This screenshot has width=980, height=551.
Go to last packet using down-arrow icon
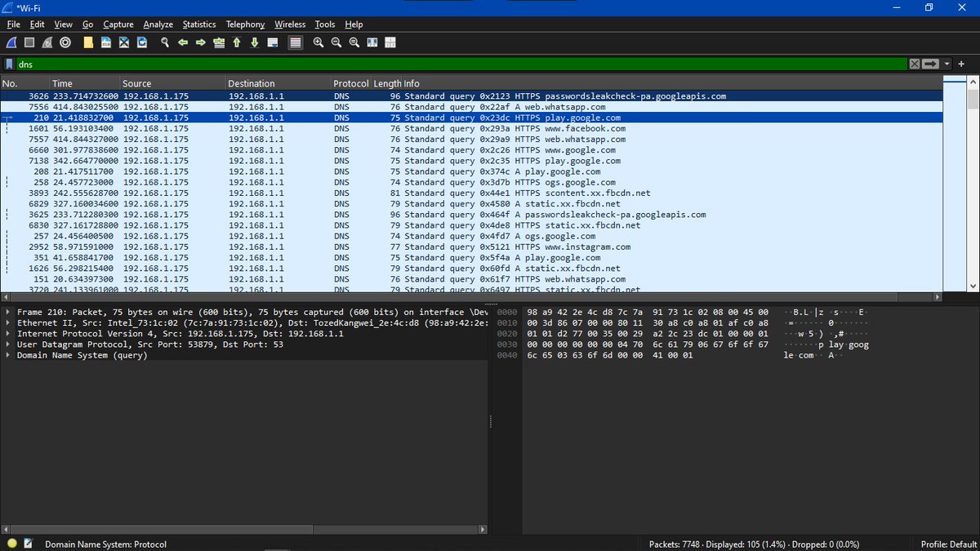[x=254, y=42]
